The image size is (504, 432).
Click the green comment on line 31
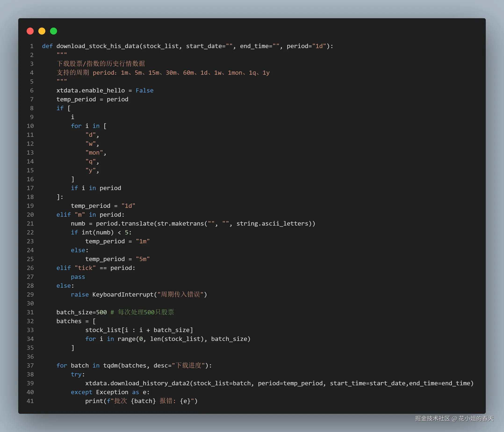tap(143, 312)
